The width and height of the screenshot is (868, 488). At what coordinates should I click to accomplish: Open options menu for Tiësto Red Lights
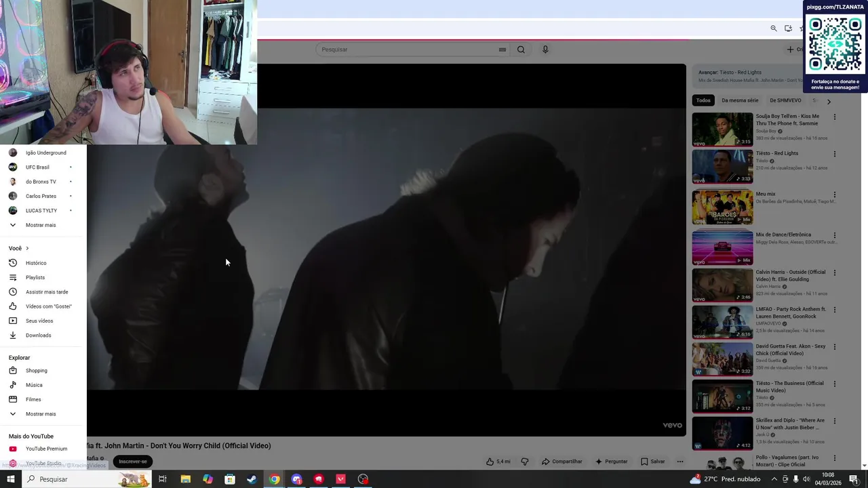[835, 154]
